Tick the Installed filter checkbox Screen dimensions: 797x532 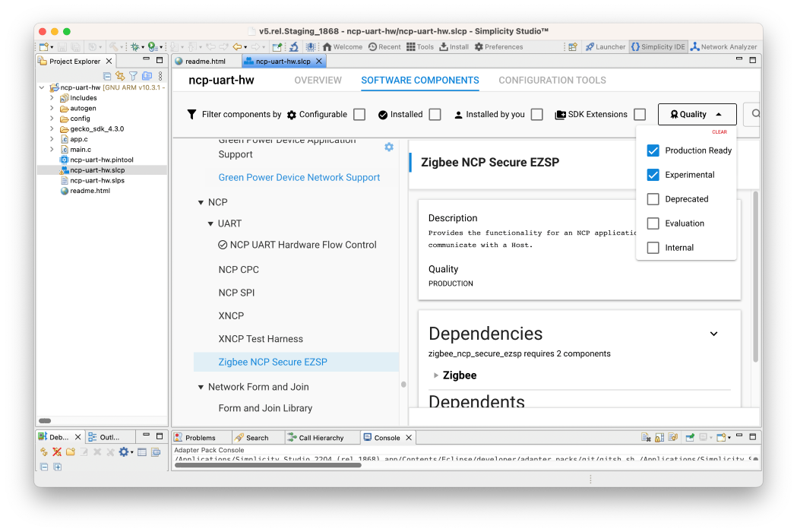[435, 115]
